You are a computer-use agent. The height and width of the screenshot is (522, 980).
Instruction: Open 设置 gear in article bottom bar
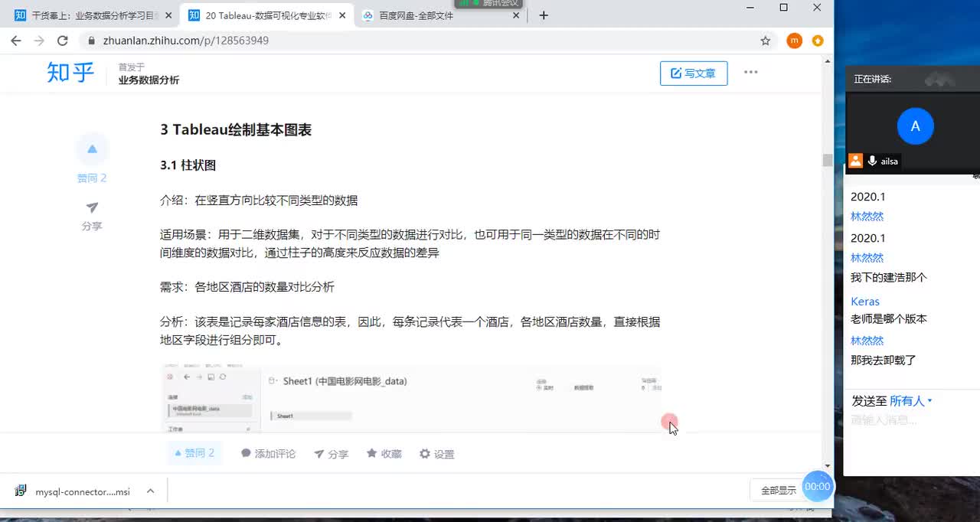pyautogui.click(x=436, y=454)
